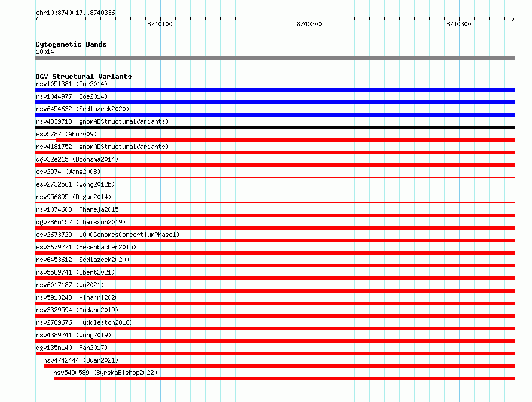Click the nsv1044977 (Coe2014) variant label
This screenshot has width=532, height=402.
(x=72, y=96)
